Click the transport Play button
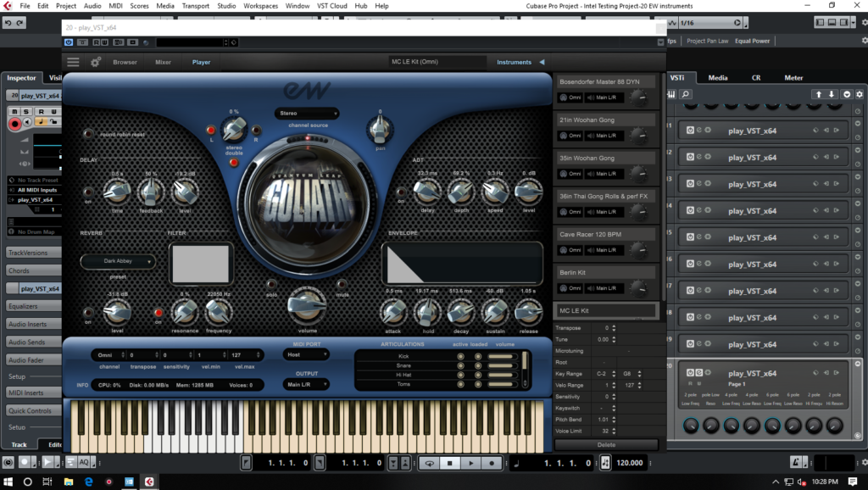The width and height of the screenshot is (868, 490). (x=471, y=463)
